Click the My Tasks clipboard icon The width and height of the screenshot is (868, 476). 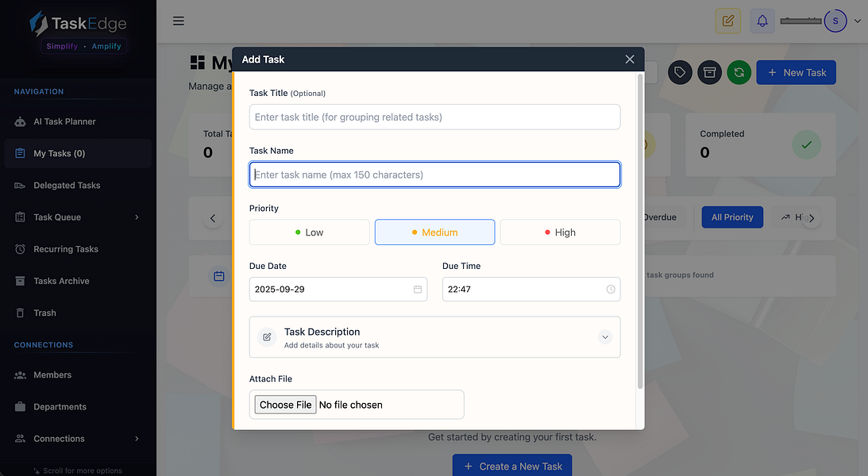(20, 153)
